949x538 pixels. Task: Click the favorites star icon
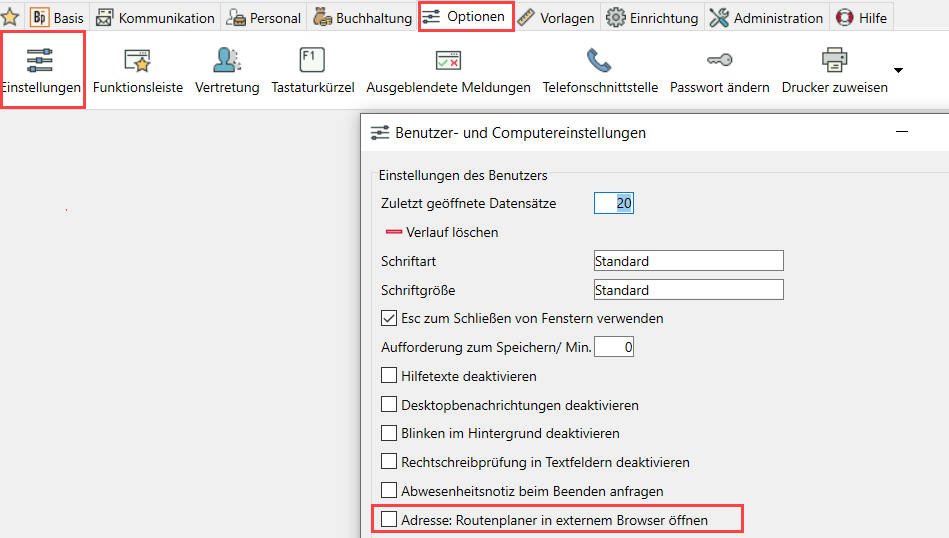point(11,17)
